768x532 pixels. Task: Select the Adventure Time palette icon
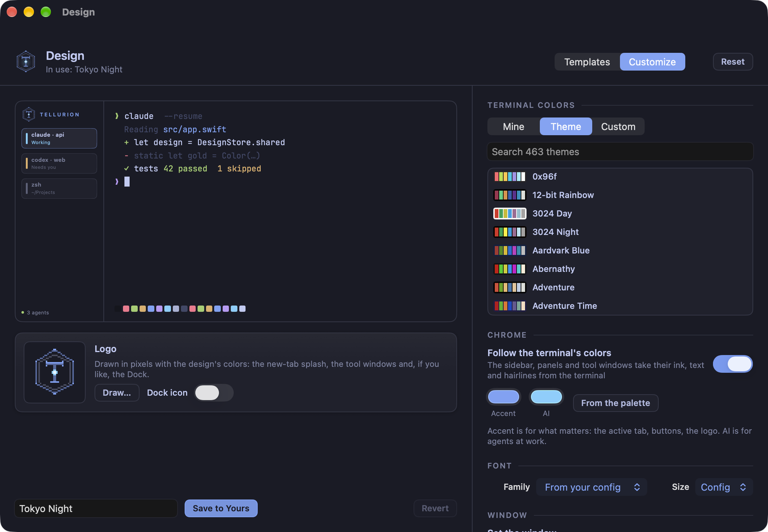(x=510, y=306)
